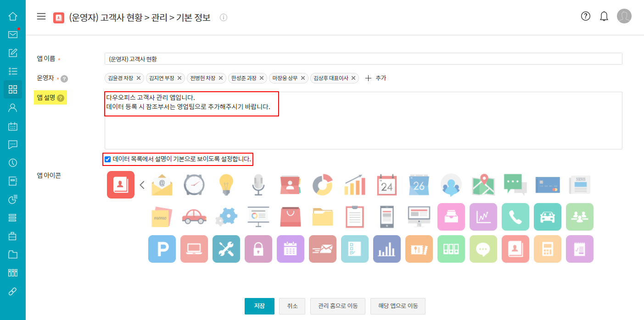Click the 관리 홈으로 이동 button
644x320 pixels.
(334, 306)
